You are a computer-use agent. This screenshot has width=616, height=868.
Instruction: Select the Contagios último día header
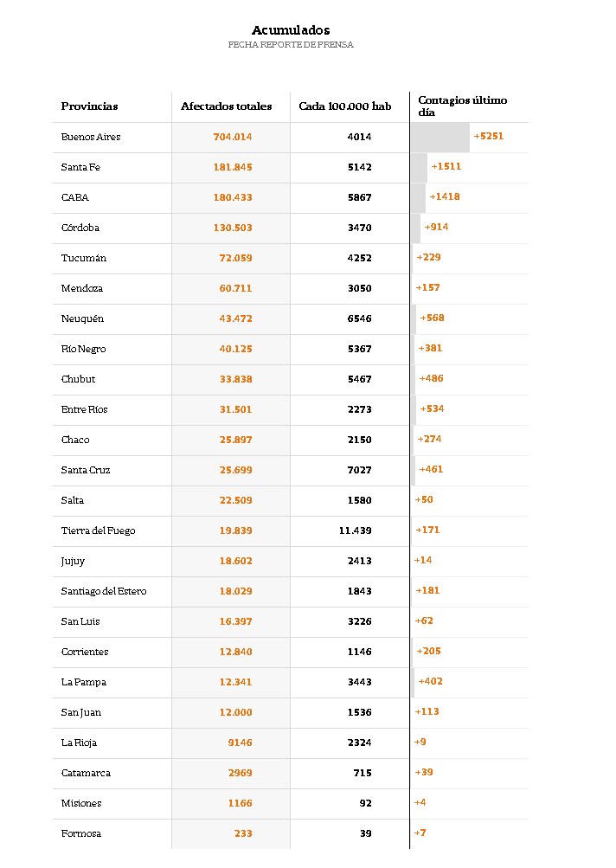[x=463, y=106]
